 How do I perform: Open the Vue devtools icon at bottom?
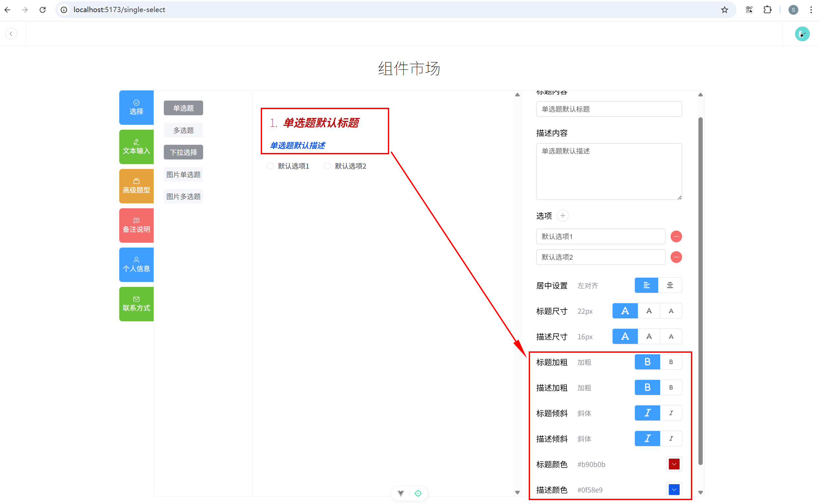click(x=401, y=493)
